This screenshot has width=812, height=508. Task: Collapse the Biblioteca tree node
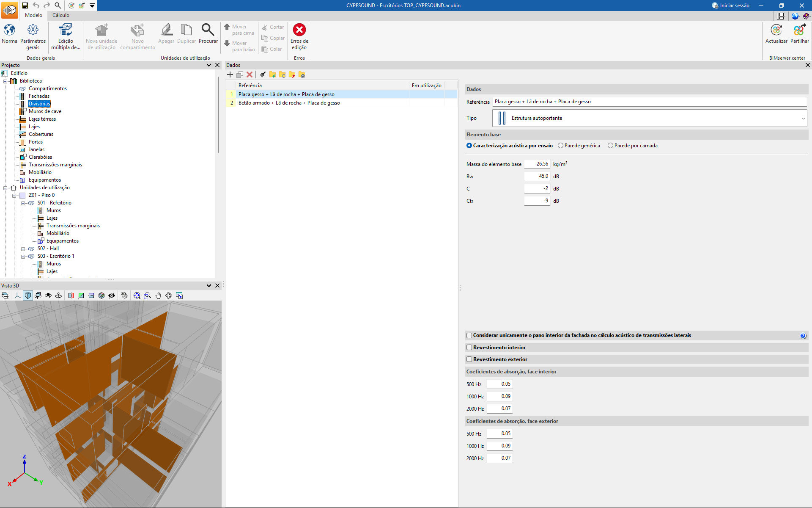coord(5,81)
